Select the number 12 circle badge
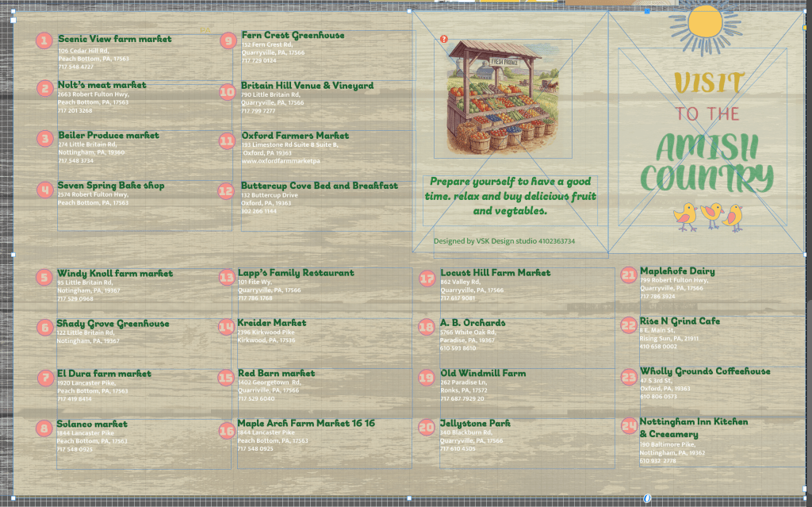 [x=226, y=191]
